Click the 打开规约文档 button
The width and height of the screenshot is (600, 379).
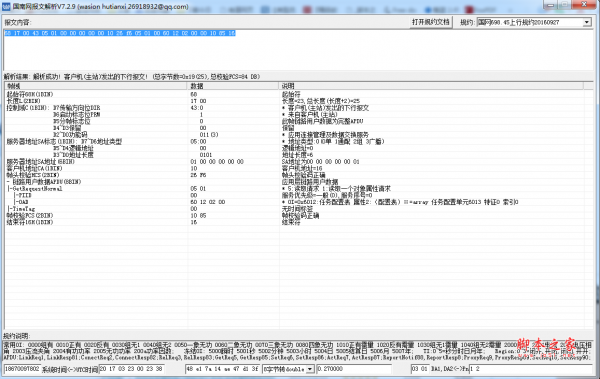click(x=430, y=22)
